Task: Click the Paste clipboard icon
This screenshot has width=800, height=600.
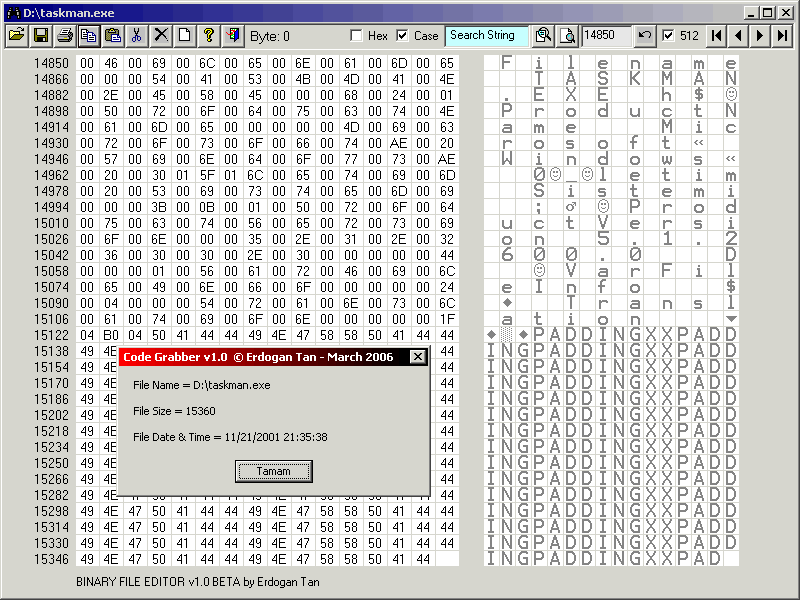Action: click(112, 35)
